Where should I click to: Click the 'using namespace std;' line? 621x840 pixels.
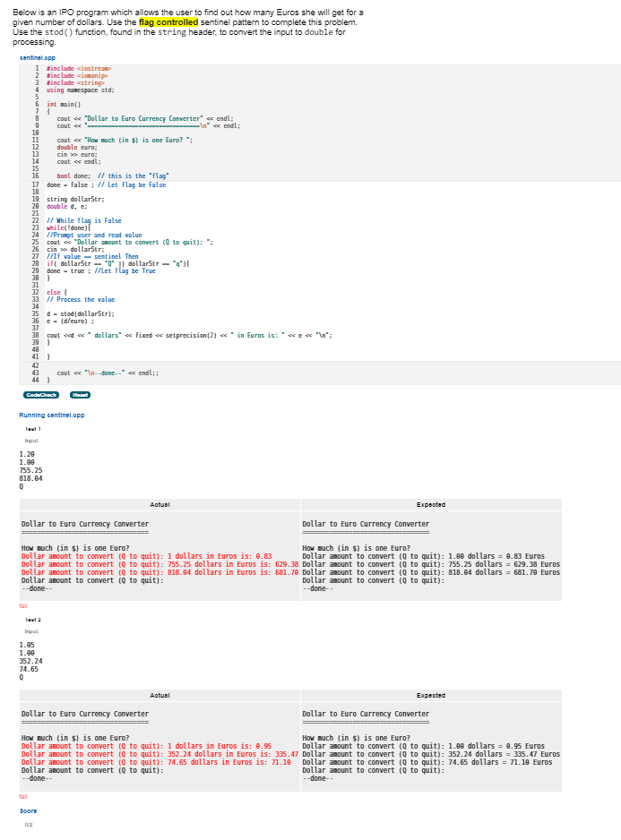click(81, 90)
